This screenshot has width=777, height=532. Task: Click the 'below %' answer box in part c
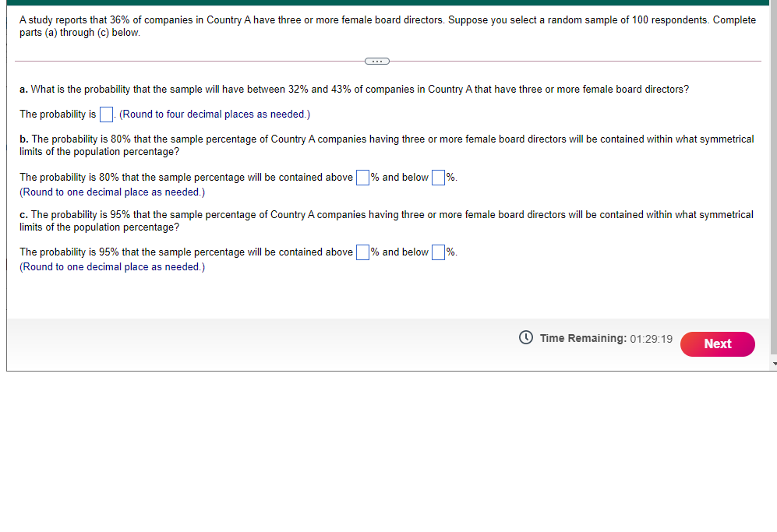pos(437,252)
